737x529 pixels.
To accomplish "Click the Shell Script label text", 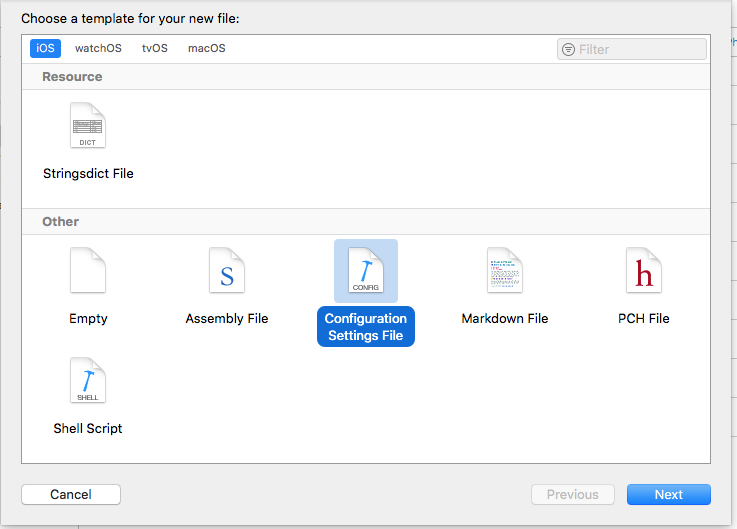I will pos(88,428).
